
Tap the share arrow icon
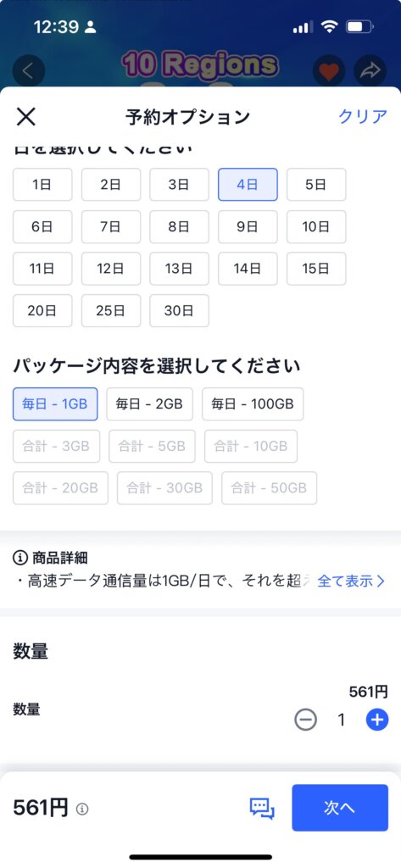click(370, 71)
